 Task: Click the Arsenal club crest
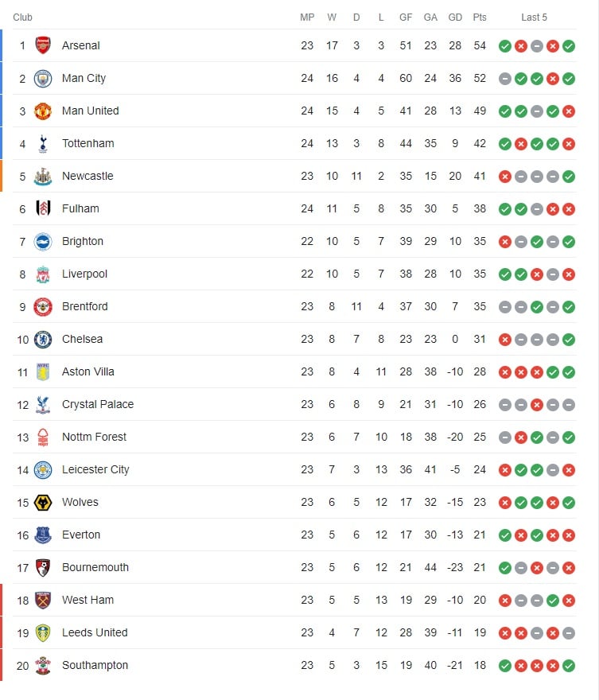[43, 45]
